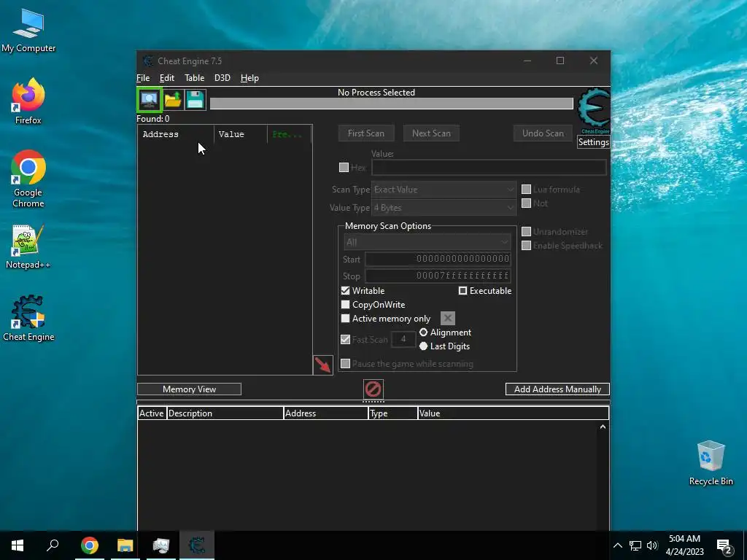
Task: Show hidden tray icons chevron
Action: (617, 545)
